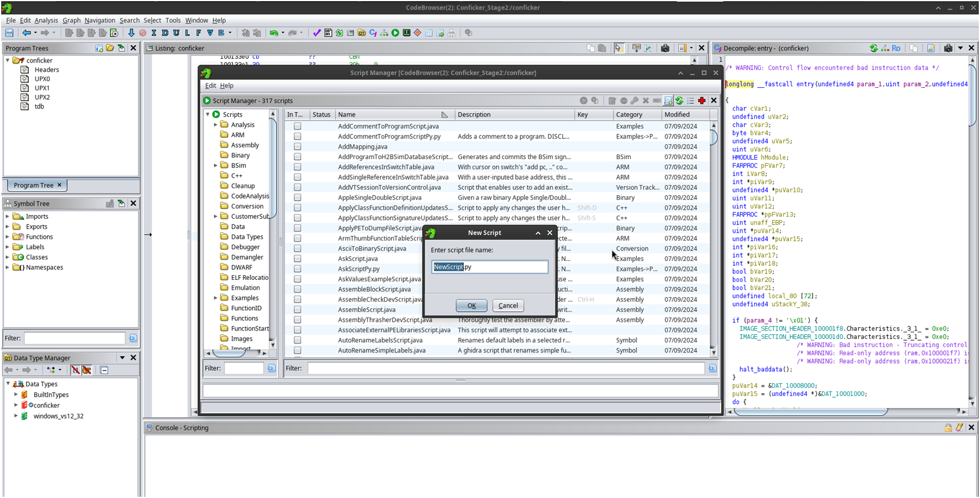Open the Navigation menu
980x498 pixels.
click(100, 20)
